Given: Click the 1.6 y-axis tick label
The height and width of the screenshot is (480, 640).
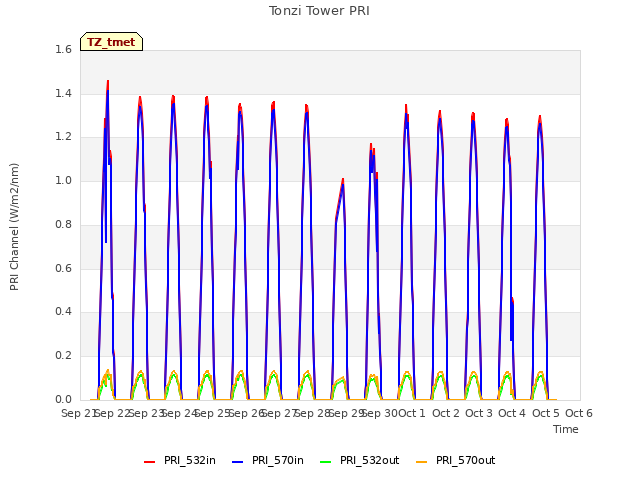Looking at the screenshot, I should [x=63, y=50].
